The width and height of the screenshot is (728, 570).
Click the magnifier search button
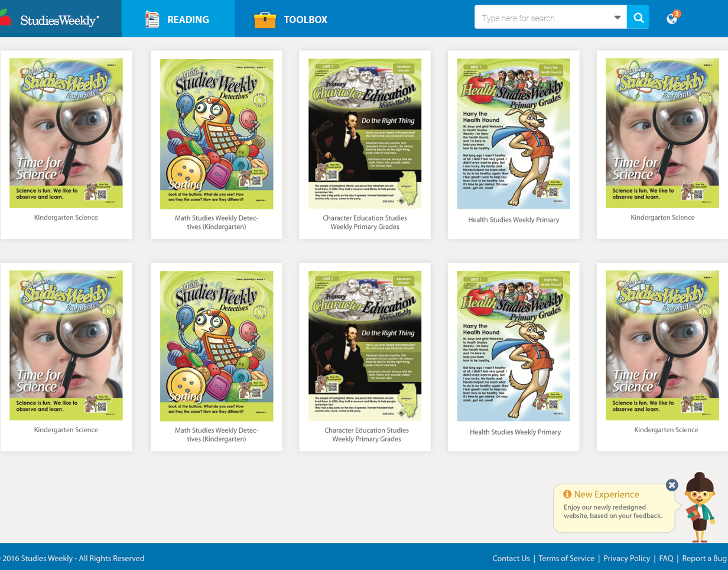coord(638,17)
